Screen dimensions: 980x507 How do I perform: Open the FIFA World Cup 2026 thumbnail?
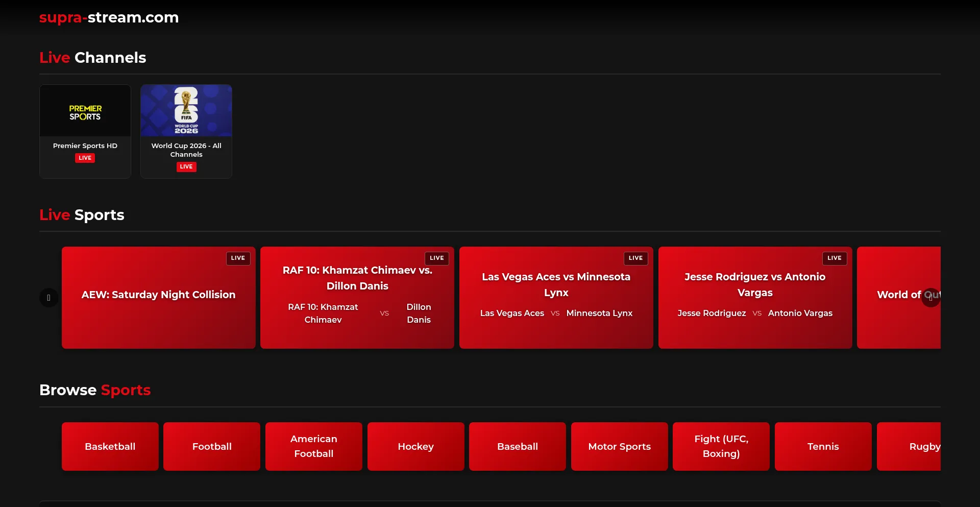coord(186,111)
